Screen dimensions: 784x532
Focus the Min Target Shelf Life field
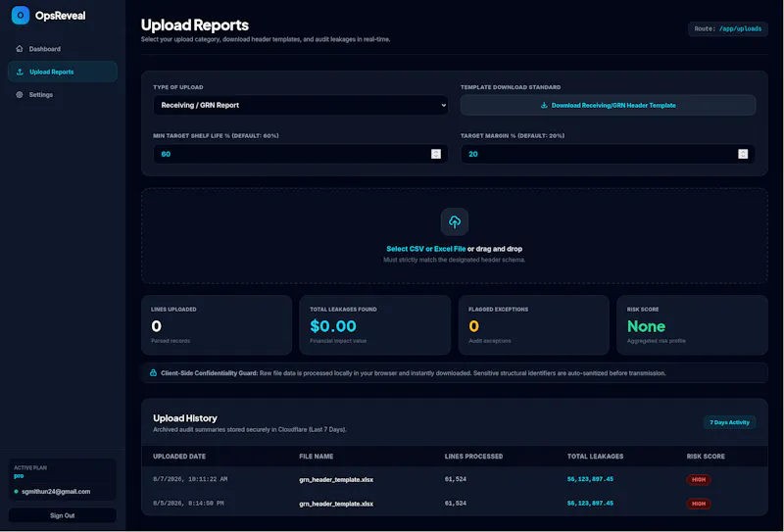click(x=301, y=154)
